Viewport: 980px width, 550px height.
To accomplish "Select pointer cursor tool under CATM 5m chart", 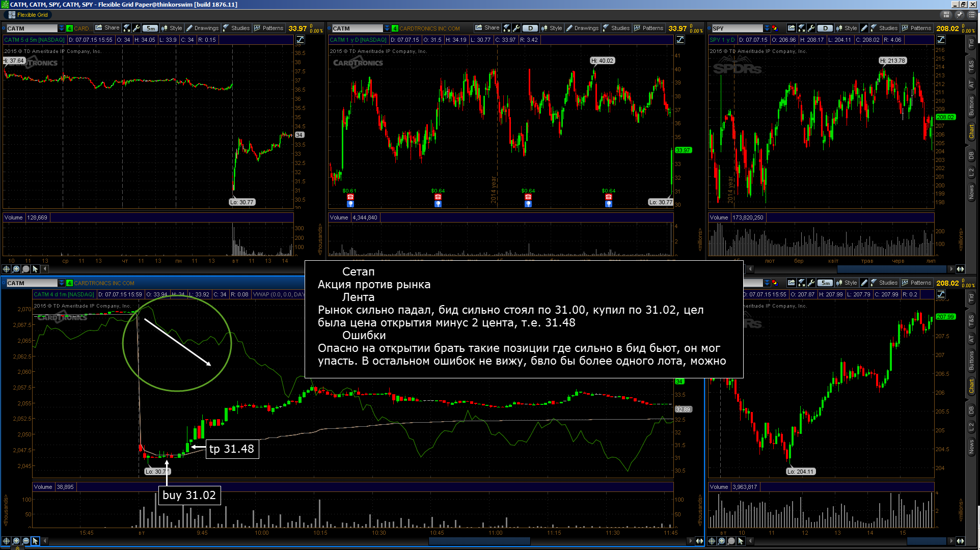I will 36,269.
